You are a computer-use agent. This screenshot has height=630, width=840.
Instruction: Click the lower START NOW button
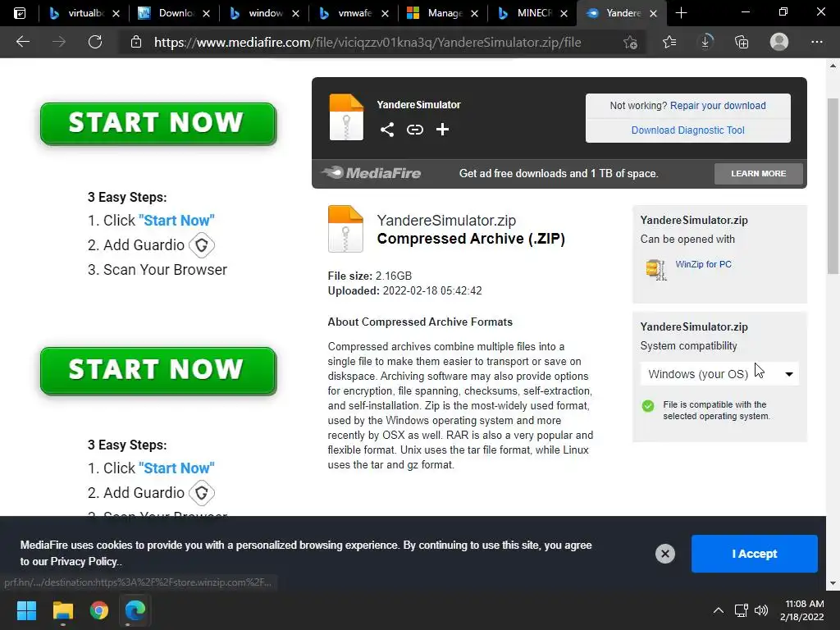click(x=158, y=371)
